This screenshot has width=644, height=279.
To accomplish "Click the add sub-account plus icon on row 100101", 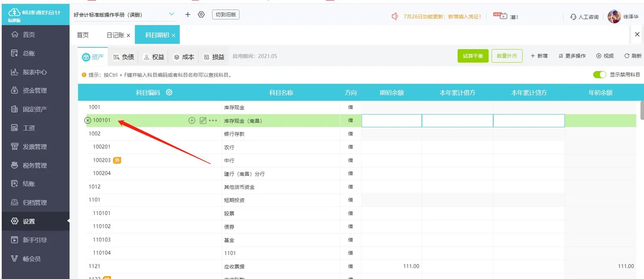I will pos(192,121).
